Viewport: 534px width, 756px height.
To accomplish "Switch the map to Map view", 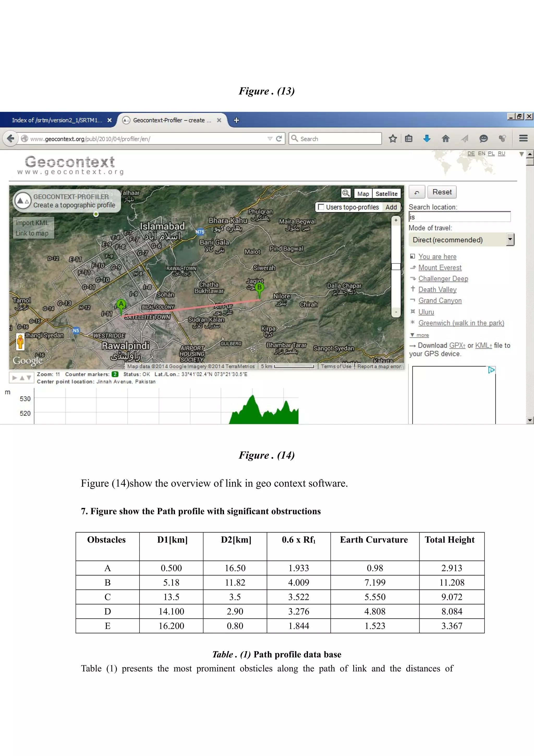I will coord(363,194).
